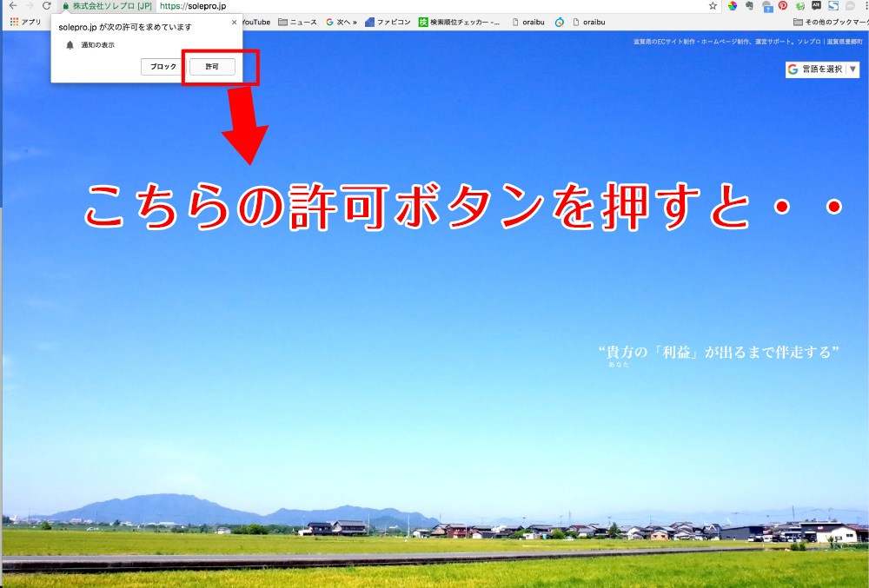Screen dimensions: 869x588
Task: Open the ファビコン bookmark
Action: tap(388, 22)
